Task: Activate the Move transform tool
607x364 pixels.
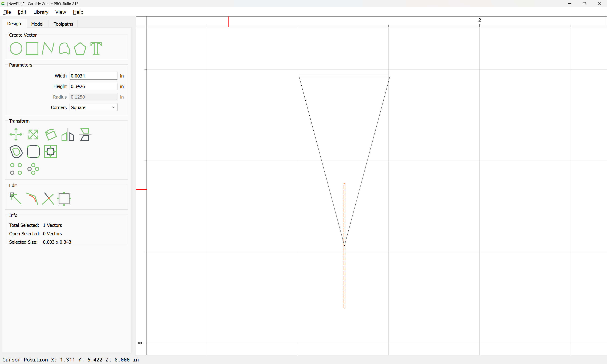Action: click(x=16, y=134)
